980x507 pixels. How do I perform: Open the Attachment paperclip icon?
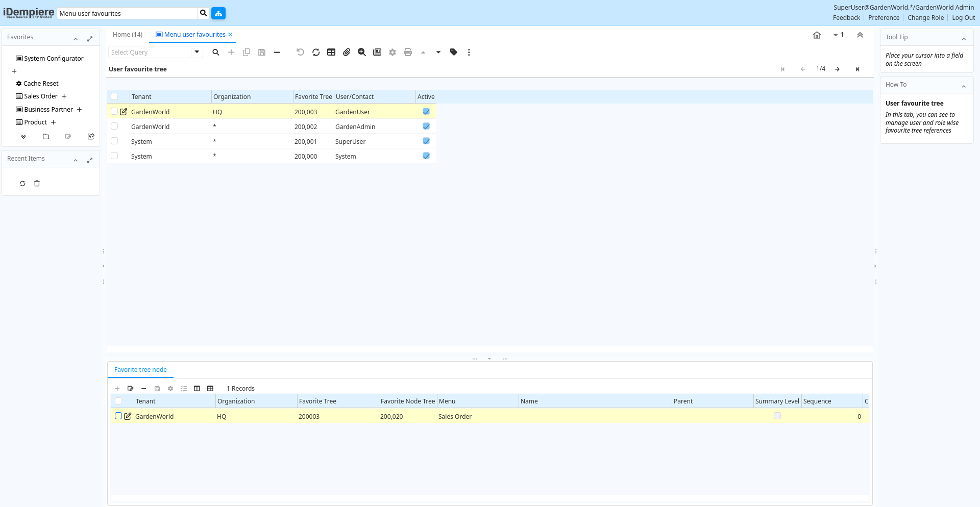(x=347, y=52)
